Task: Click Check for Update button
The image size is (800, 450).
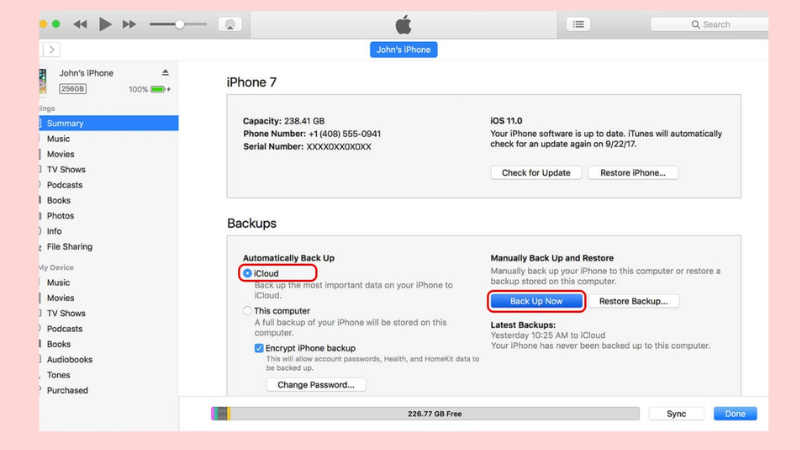Action: (x=536, y=172)
